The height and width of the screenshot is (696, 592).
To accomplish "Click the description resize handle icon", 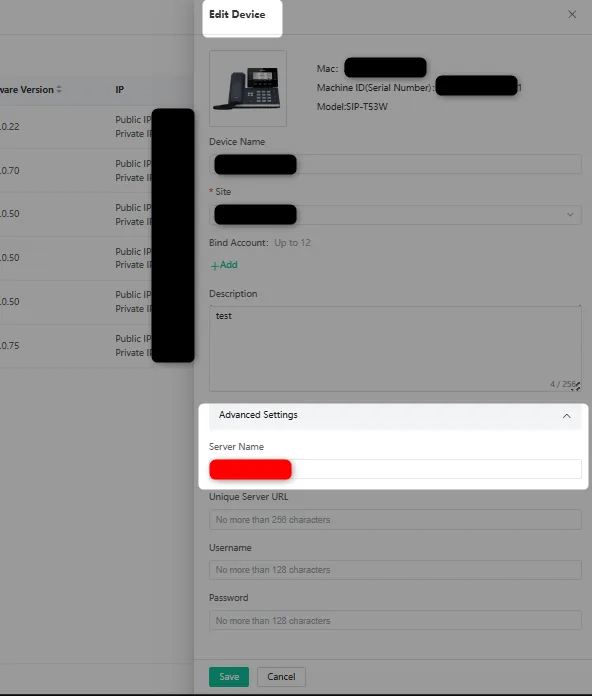I will coord(576,387).
